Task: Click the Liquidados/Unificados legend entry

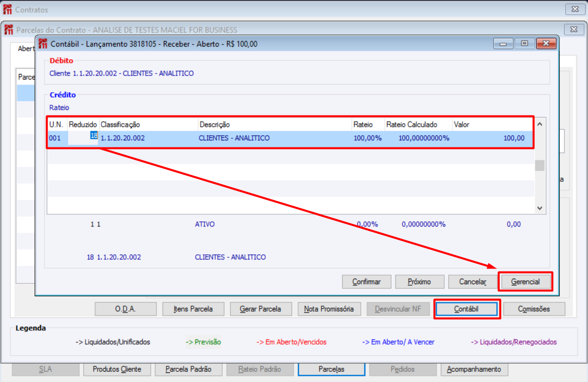Action: point(113,342)
